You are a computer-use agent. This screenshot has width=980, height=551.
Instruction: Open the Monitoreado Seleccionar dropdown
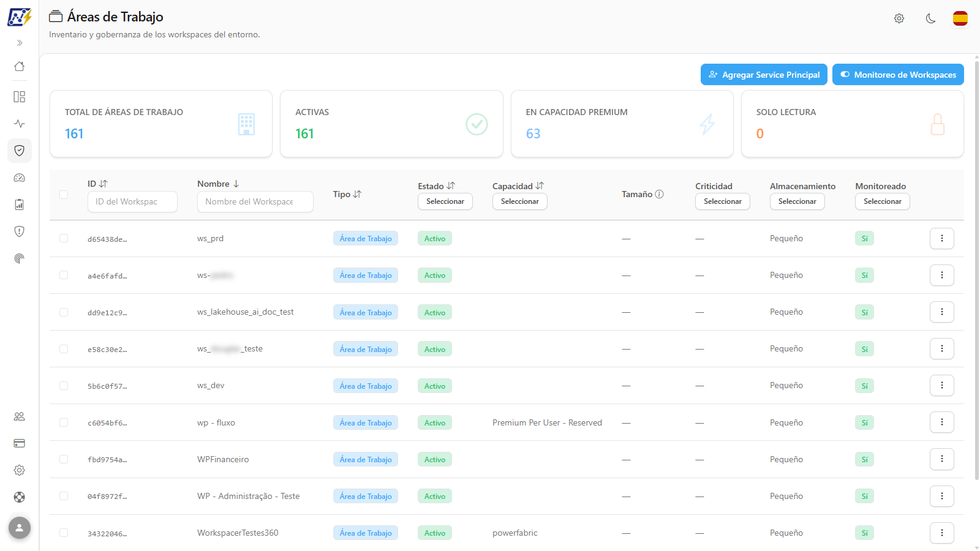[x=883, y=201]
